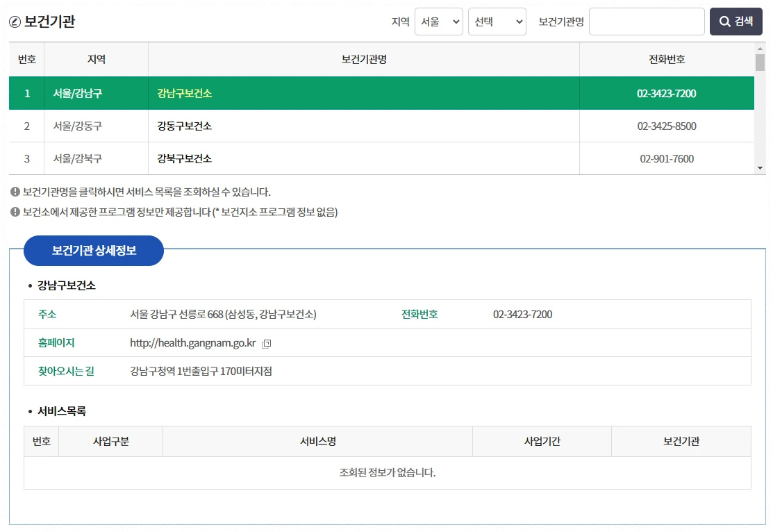Click the 보건기관명 search input field
The height and width of the screenshot is (532, 773).
point(646,22)
